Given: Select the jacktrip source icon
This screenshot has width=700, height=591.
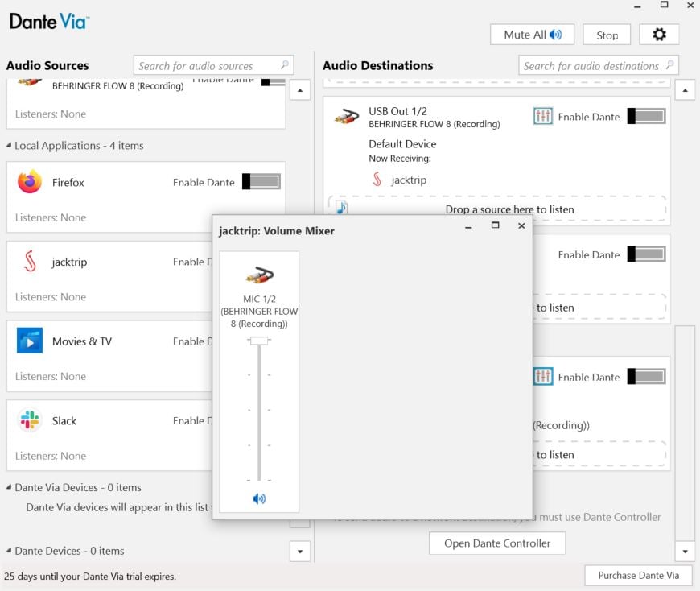Looking at the screenshot, I should tap(31, 262).
